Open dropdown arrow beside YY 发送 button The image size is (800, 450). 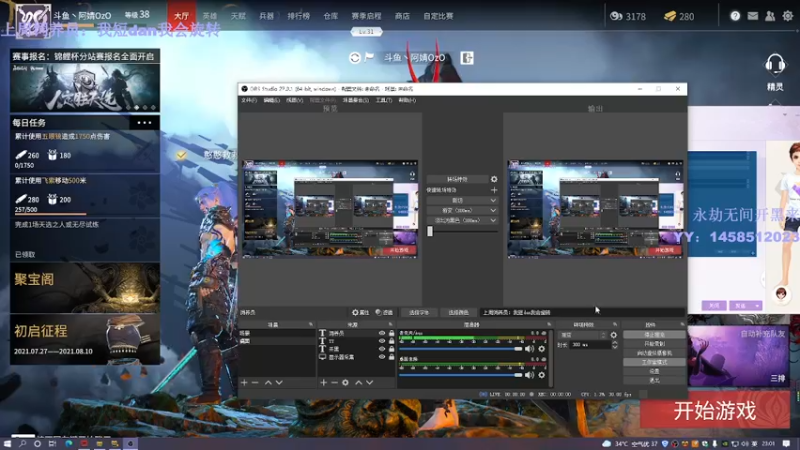tap(757, 306)
